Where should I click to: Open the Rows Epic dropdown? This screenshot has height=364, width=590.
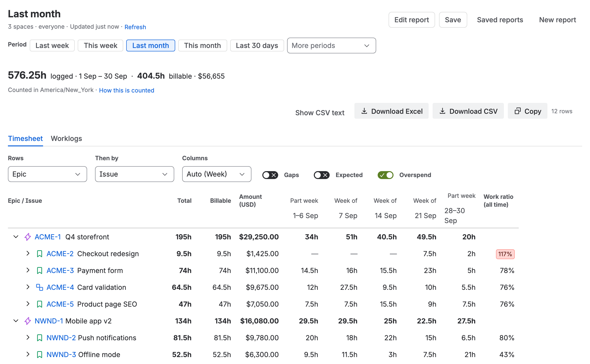click(48, 174)
